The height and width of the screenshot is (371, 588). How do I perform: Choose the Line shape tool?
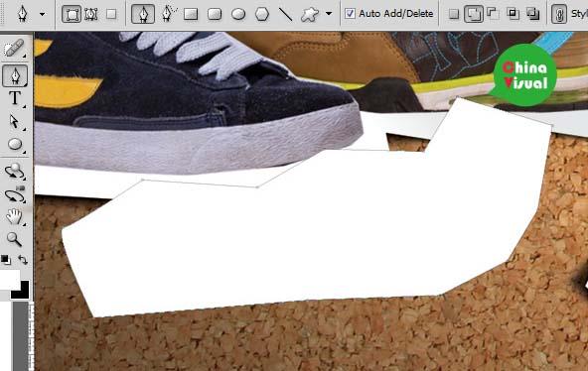(286, 14)
